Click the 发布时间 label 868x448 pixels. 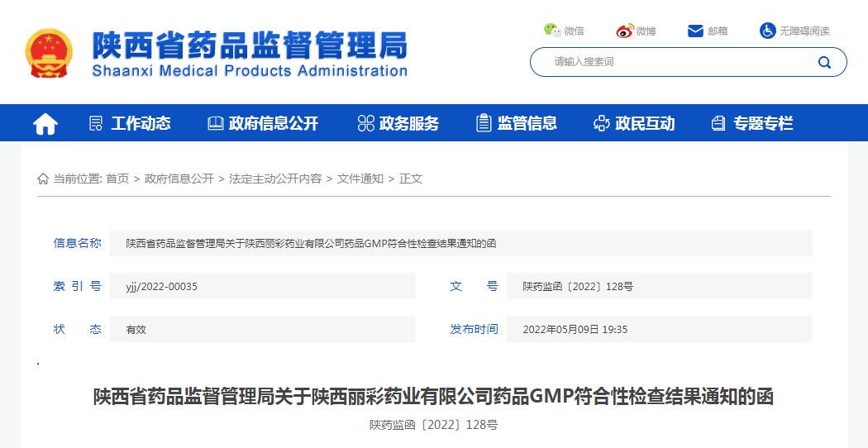pos(474,329)
